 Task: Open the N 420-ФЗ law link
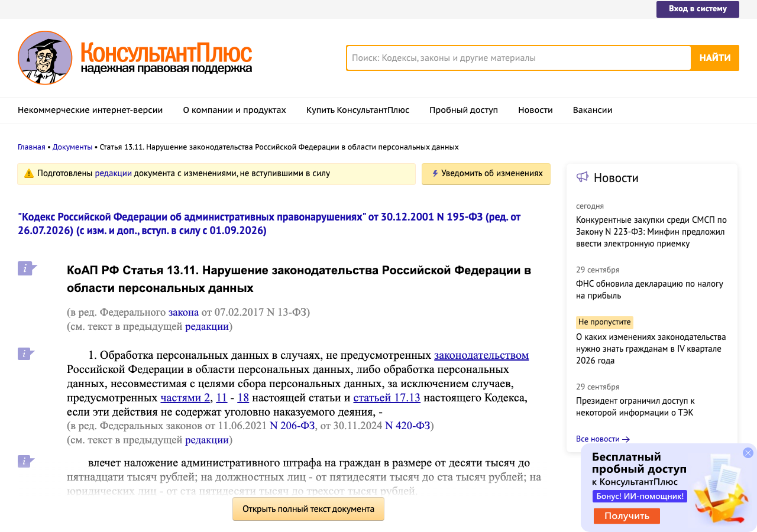(407, 426)
